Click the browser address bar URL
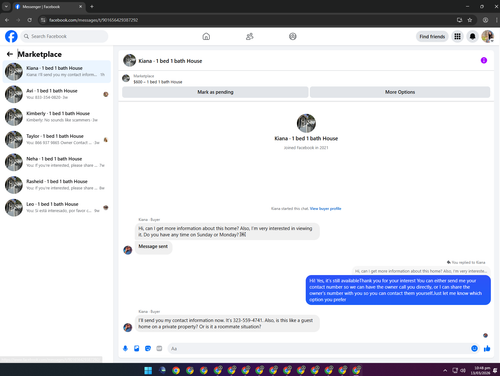This screenshot has height=376, width=500. click(x=94, y=20)
